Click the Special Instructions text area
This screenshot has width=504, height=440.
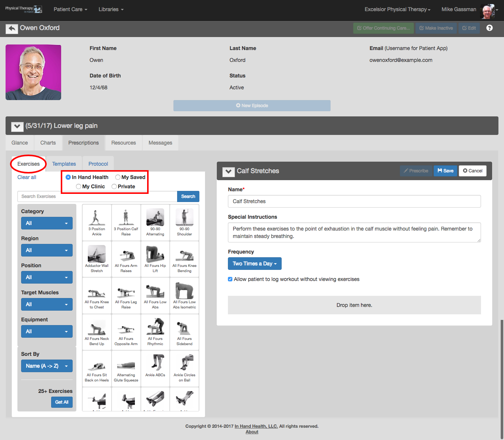[x=354, y=232]
